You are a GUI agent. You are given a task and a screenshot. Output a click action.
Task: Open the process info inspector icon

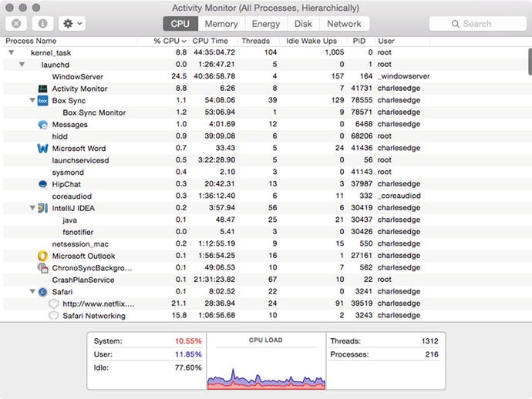[x=42, y=24]
